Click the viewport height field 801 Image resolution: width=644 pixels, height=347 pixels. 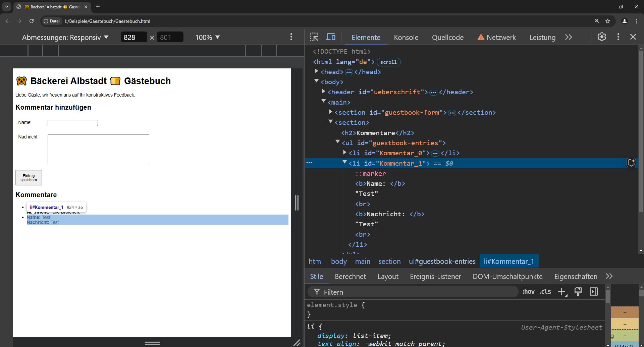coord(170,37)
